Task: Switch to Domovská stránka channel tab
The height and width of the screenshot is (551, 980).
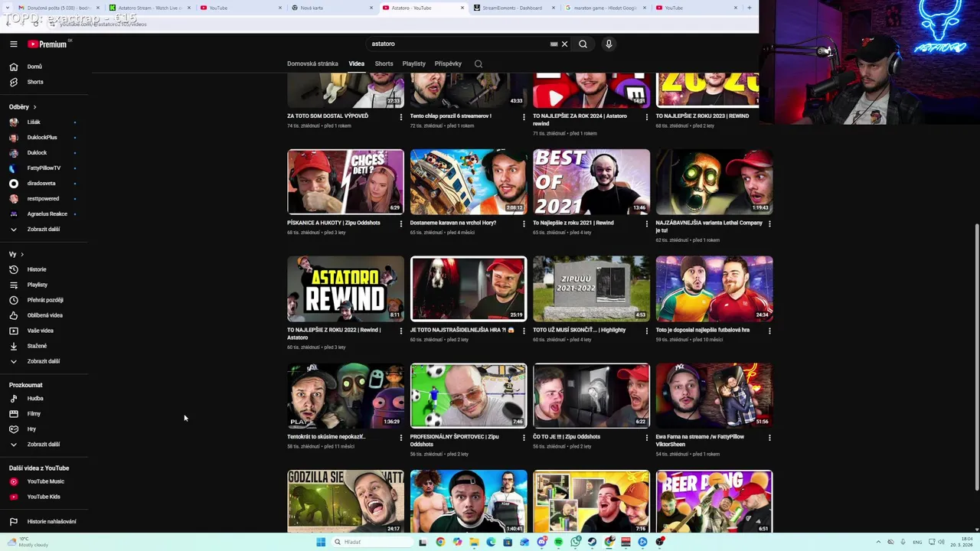Action: (x=312, y=64)
